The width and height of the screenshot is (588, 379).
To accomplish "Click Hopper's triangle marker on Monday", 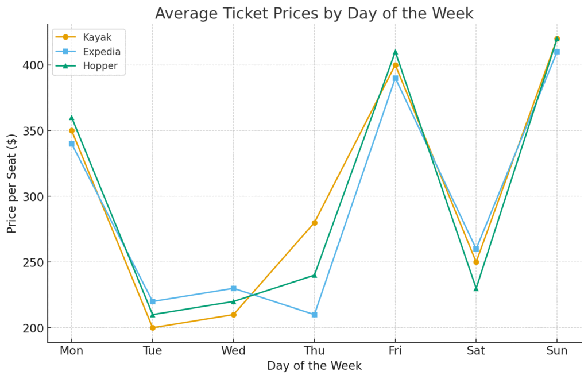I will pos(72,118).
